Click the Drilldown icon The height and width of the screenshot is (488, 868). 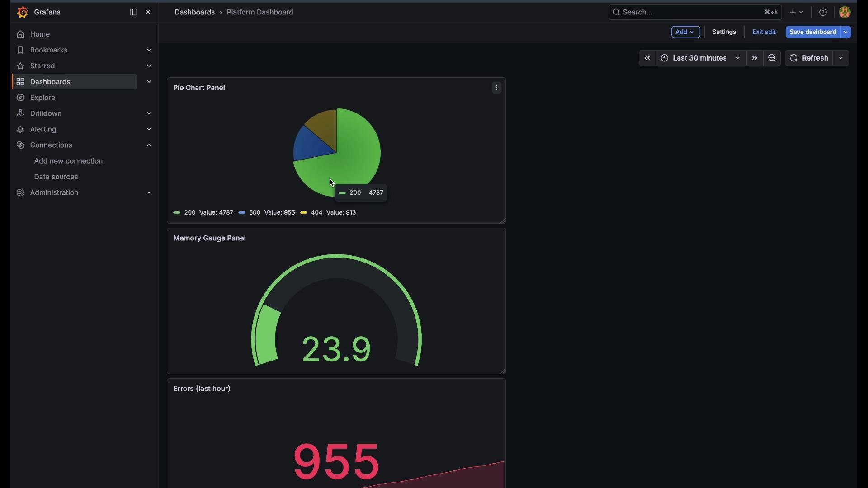pos(20,113)
